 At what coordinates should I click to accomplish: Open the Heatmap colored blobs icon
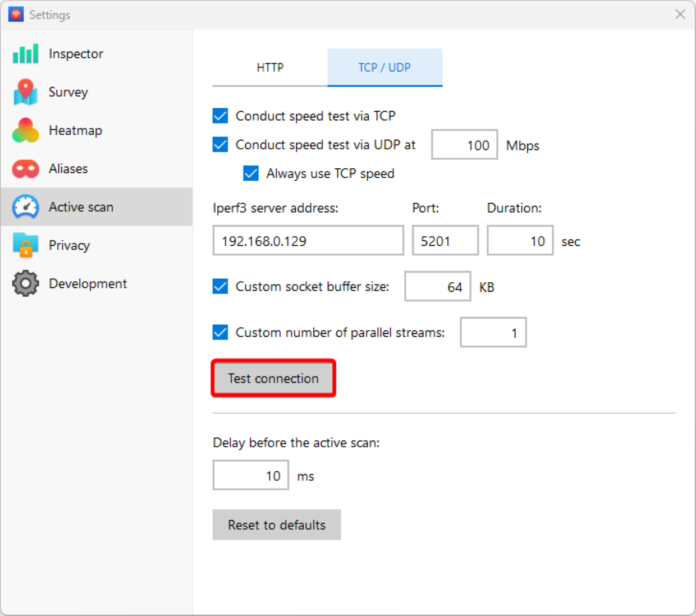[25, 130]
